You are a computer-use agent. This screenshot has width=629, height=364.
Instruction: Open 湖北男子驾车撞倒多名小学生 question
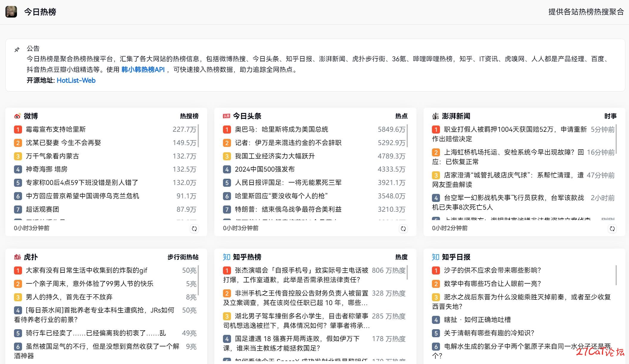tap(296, 321)
